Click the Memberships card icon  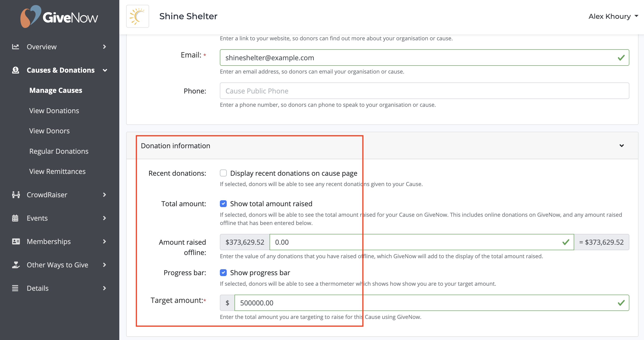point(16,241)
